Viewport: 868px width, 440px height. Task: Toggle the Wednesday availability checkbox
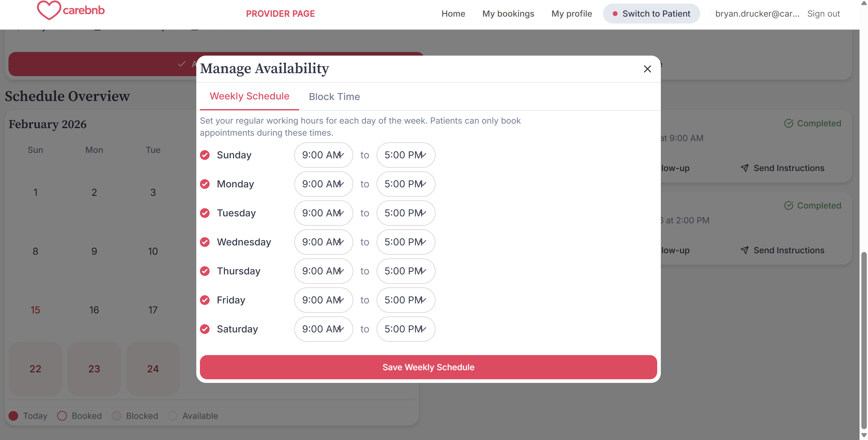pyautogui.click(x=205, y=242)
